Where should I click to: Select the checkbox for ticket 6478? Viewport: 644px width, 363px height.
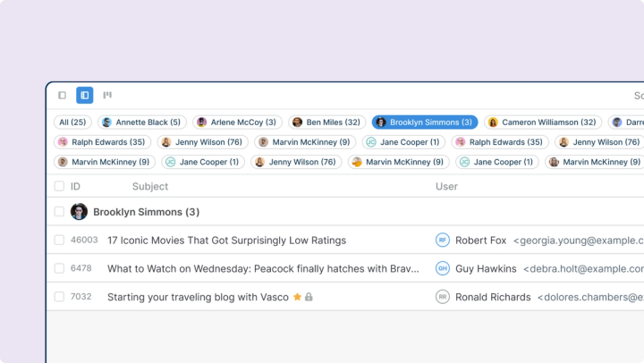point(59,268)
